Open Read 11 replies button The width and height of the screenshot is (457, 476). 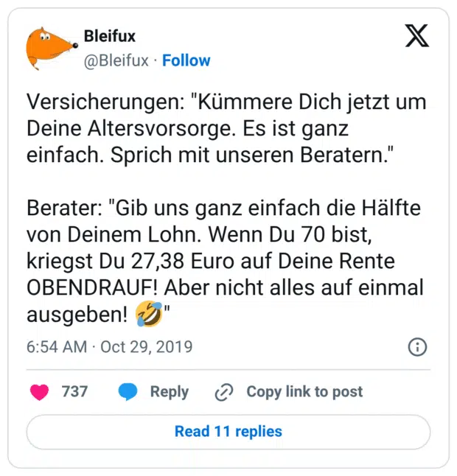pyautogui.click(x=228, y=431)
